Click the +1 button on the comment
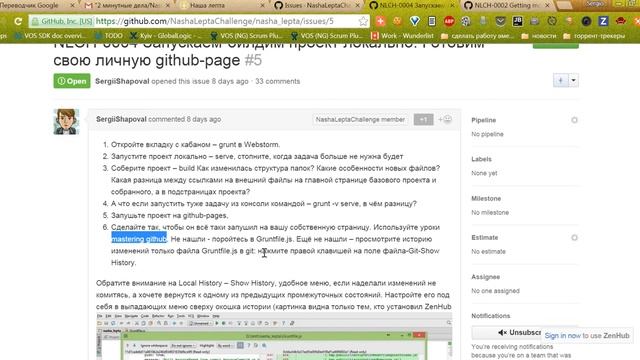The image size is (640, 360). pyautogui.click(x=423, y=119)
